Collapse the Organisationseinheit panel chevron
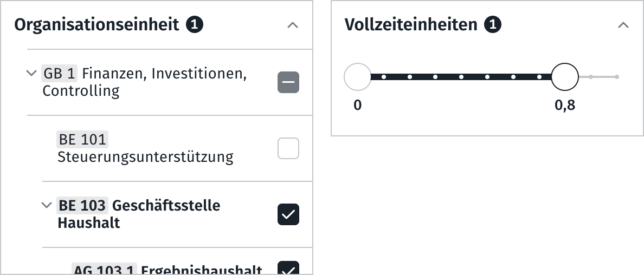This screenshot has height=275, width=644. [x=293, y=25]
